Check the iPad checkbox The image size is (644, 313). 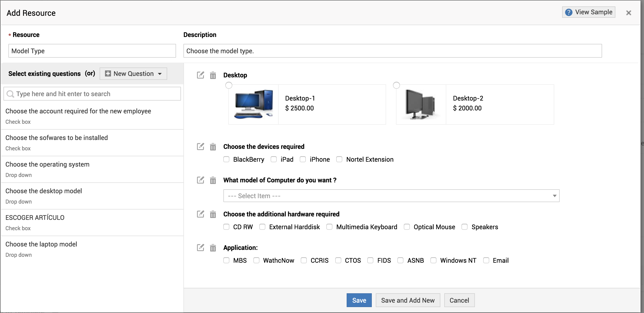pyautogui.click(x=274, y=159)
